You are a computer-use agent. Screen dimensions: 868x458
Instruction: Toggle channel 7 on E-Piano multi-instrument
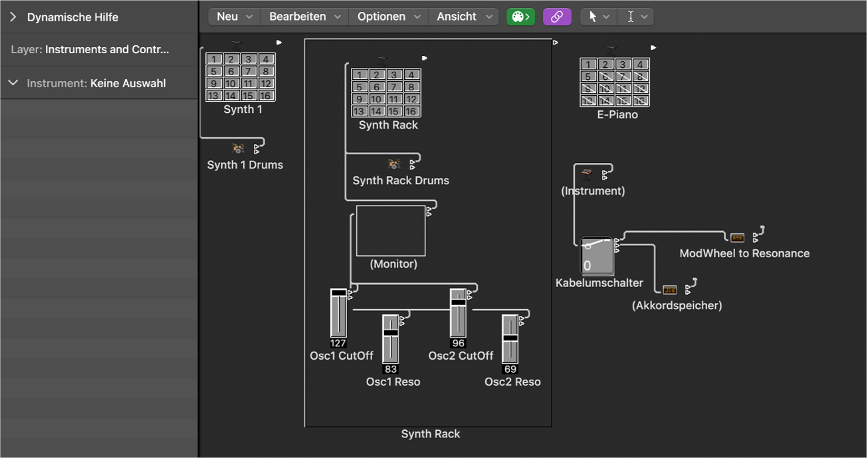(x=623, y=76)
